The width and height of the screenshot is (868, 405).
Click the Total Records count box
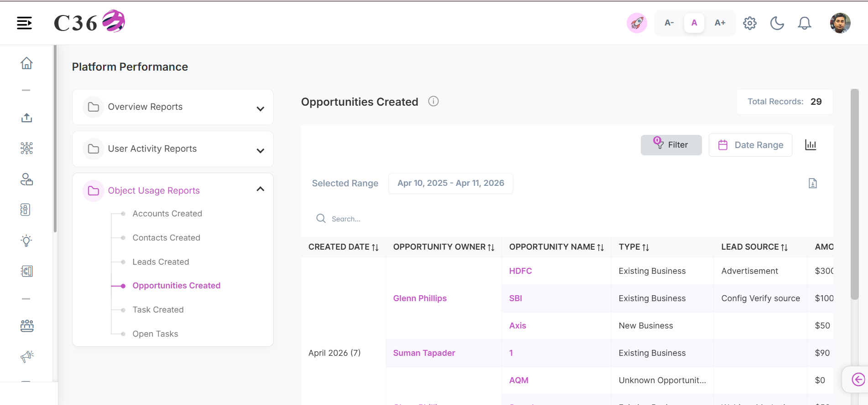tap(785, 102)
